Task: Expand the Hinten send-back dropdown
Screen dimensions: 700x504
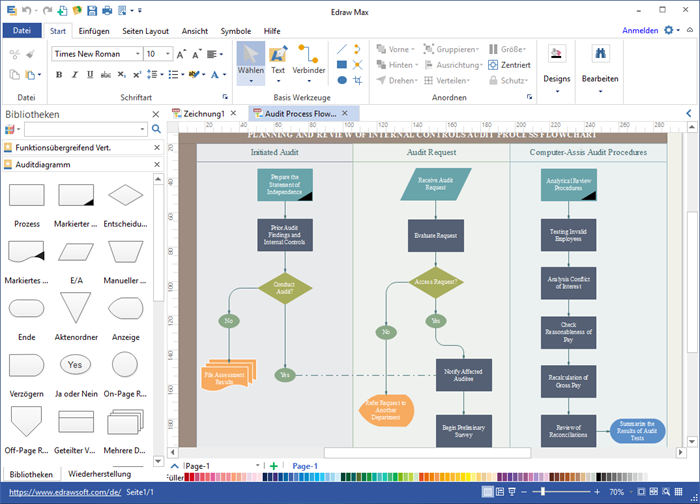Action: [417, 65]
